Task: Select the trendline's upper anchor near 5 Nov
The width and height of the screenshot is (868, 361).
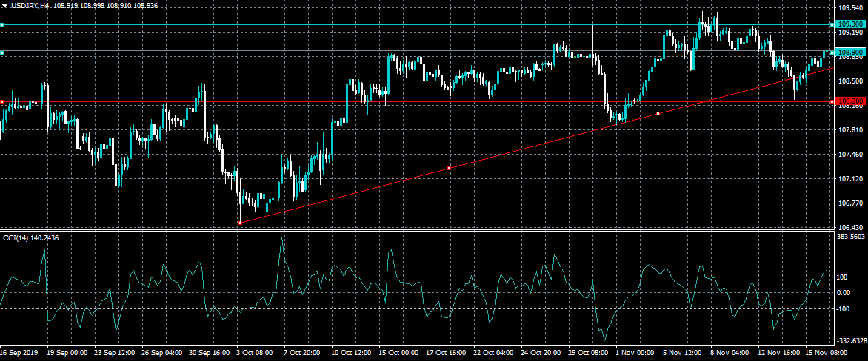Action: click(x=658, y=113)
